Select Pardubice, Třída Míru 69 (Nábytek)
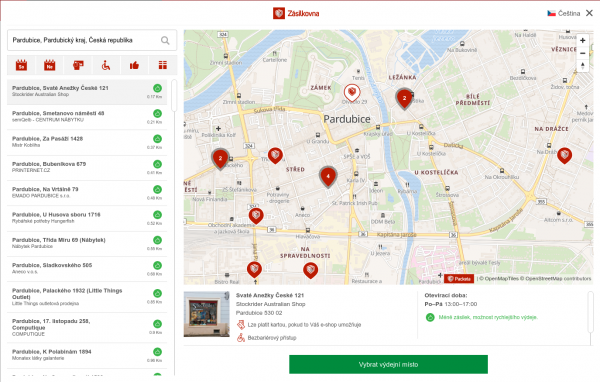Image resolution: width=600 pixels, height=382 pixels. (x=87, y=243)
